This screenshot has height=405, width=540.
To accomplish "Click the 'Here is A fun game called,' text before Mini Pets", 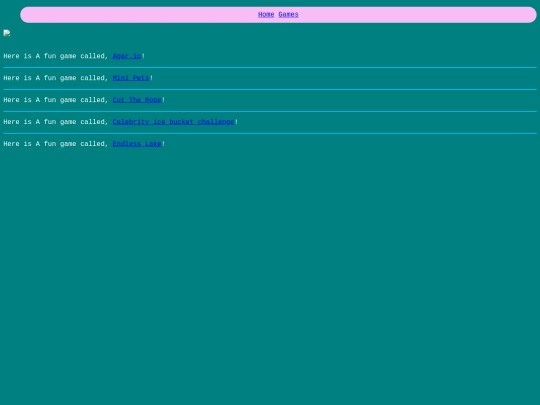I will [x=56, y=78].
